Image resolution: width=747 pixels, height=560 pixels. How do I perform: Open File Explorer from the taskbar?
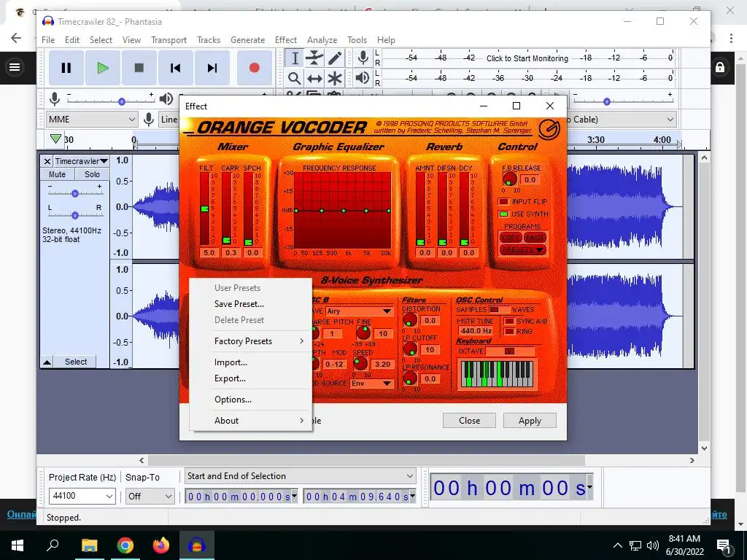click(x=89, y=545)
